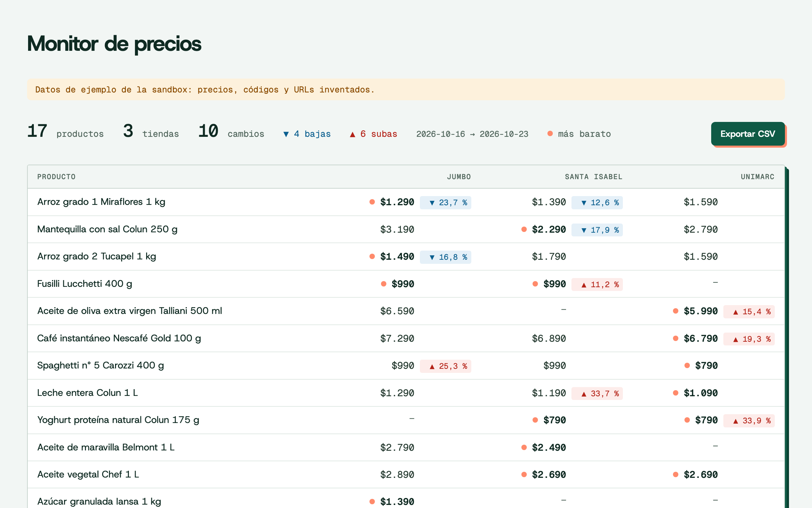Select Arroz grado 2 Tucapel 1 kg
Screen dimensions: 812x508
pos(96,256)
